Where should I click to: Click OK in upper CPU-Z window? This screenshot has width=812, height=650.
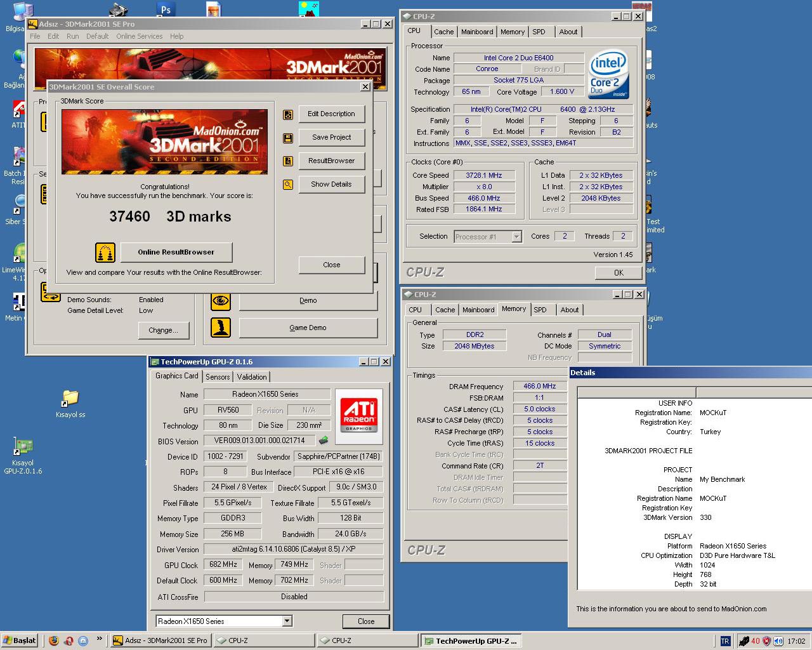[x=619, y=273]
